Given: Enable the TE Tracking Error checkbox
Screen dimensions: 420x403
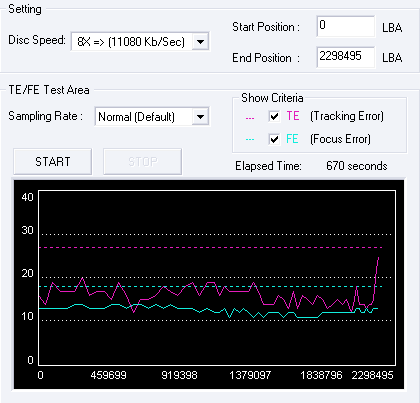Looking at the screenshot, I should [x=274, y=116].
